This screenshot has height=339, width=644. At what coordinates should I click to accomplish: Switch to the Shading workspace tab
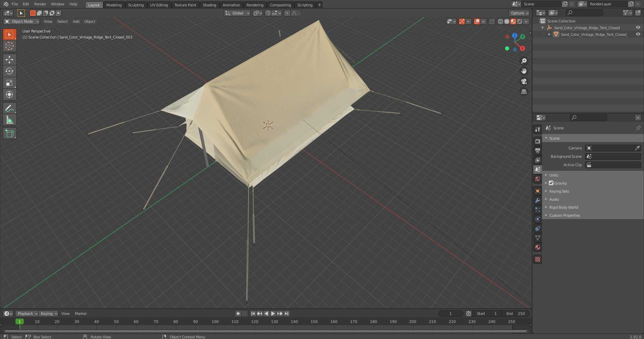click(210, 5)
